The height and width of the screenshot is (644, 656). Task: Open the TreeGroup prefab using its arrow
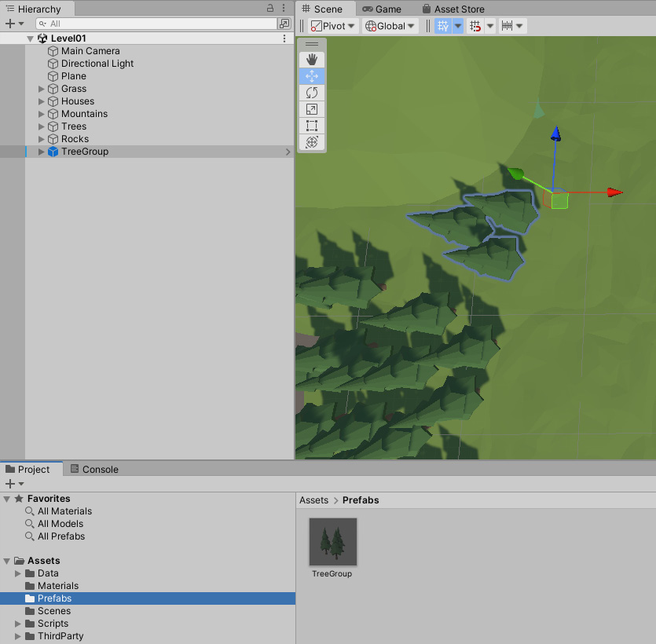tap(288, 152)
